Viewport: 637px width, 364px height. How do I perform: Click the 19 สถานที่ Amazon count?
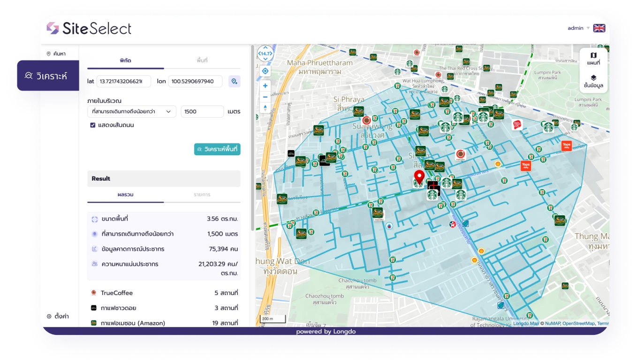click(x=225, y=323)
